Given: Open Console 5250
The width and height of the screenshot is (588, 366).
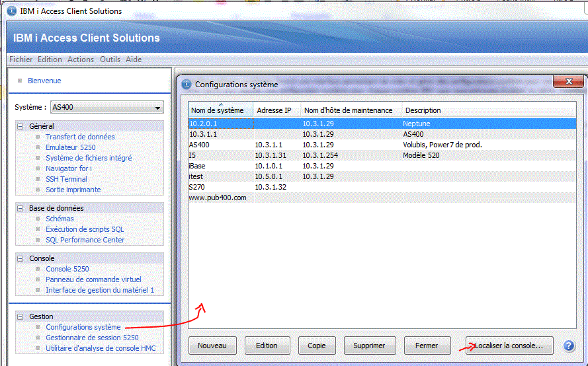Looking at the screenshot, I should [67, 269].
